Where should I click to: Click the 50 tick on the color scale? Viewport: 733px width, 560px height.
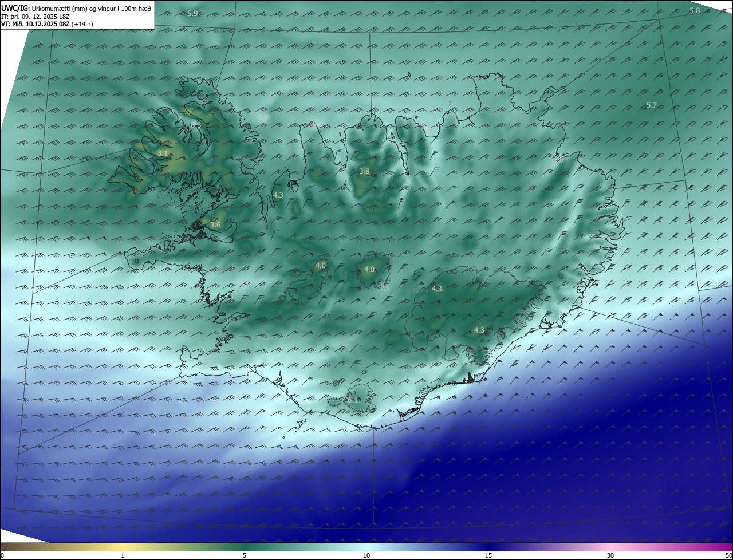coord(728,555)
